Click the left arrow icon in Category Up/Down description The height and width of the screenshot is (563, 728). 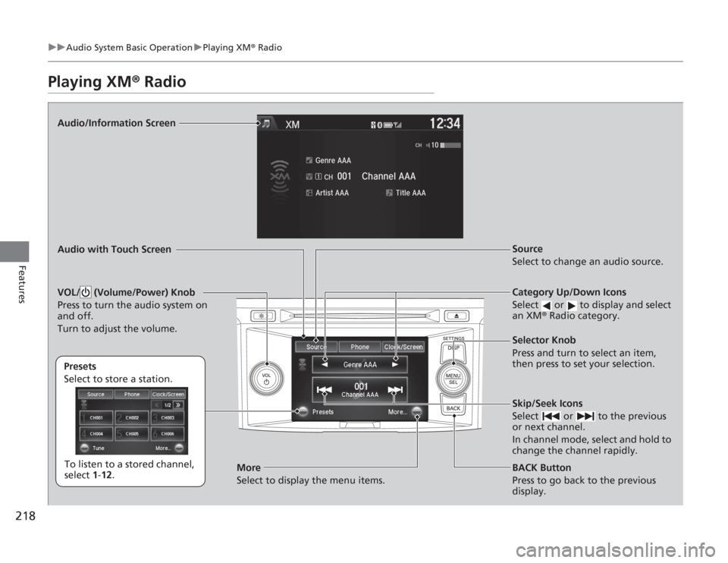547,306
